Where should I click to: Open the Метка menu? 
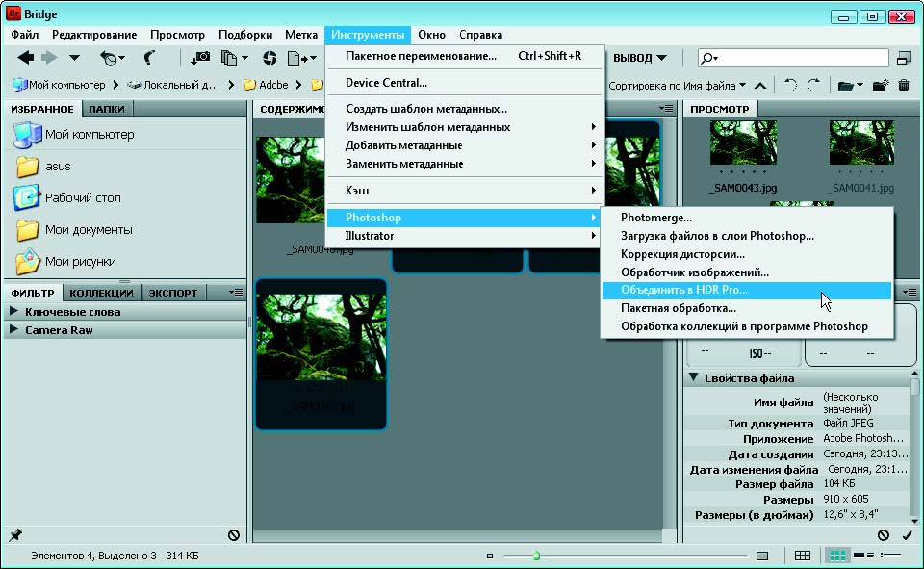[x=301, y=35]
